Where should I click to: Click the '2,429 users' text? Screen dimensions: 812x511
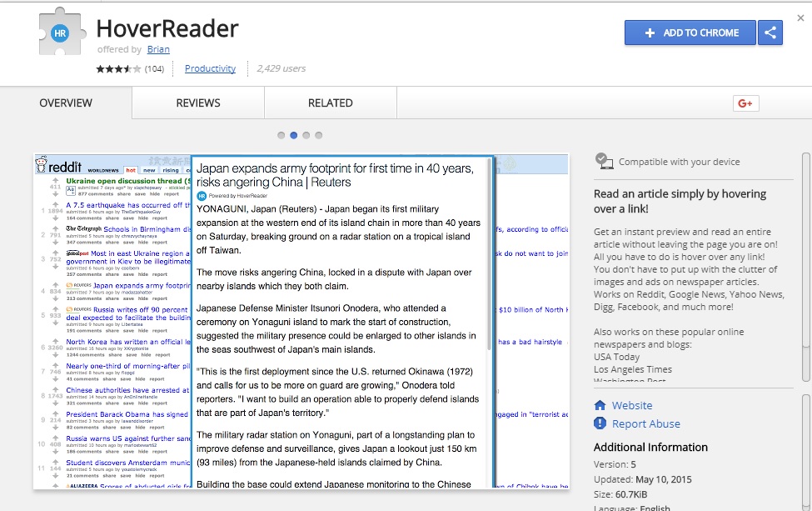tap(281, 68)
